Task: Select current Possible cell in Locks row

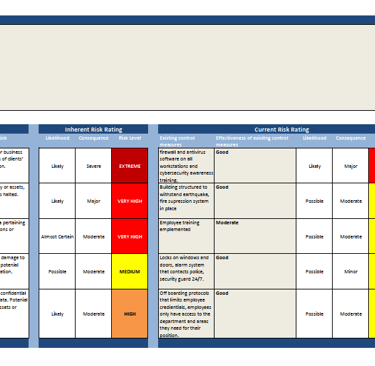Action: tap(314, 272)
